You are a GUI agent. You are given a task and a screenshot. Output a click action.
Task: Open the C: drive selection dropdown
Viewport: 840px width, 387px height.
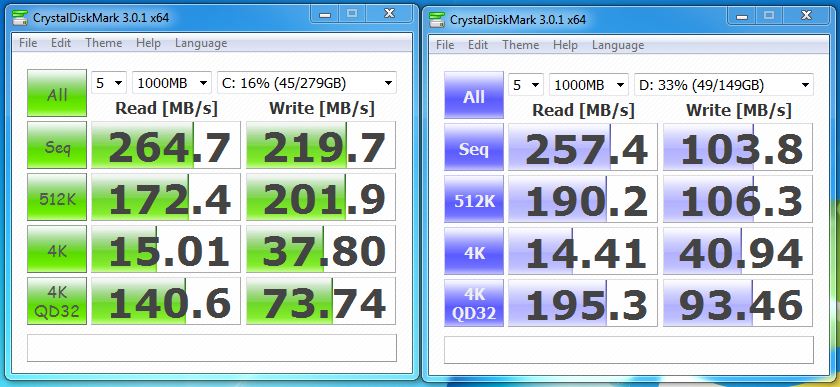point(306,83)
